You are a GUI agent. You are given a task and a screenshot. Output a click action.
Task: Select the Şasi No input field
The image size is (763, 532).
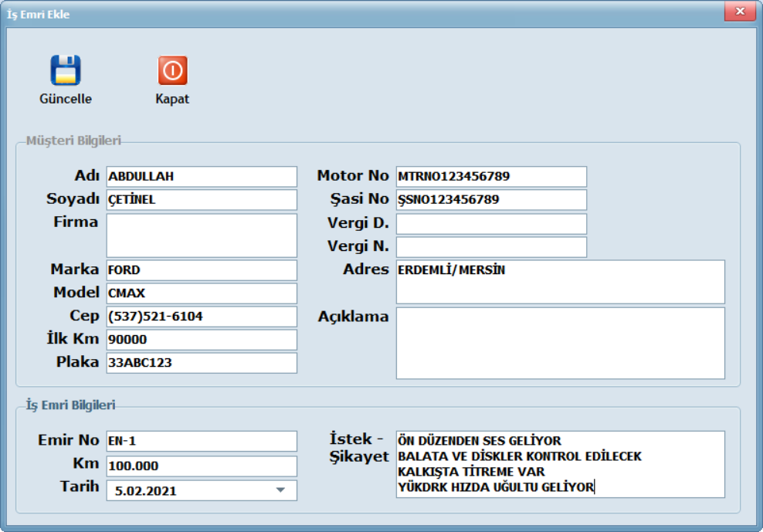491,200
